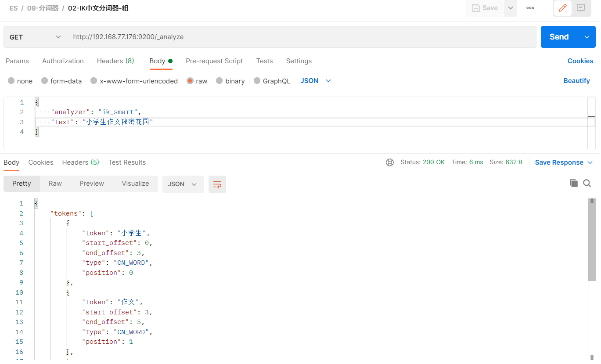Click the Status: 200 OK indicator
This screenshot has width=601, height=364.
tap(422, 162)
